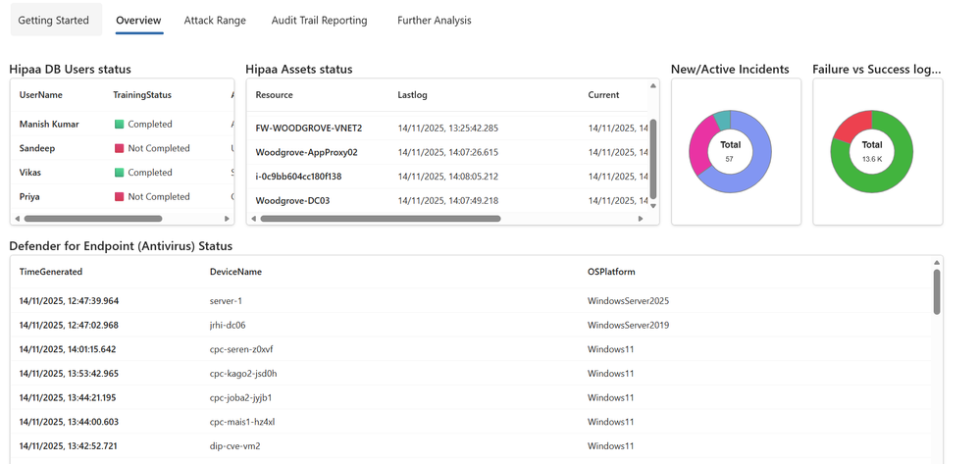Switch to the Attack Range tab
The width and height of the screenshot is (980, 464).
coord(215,20)
